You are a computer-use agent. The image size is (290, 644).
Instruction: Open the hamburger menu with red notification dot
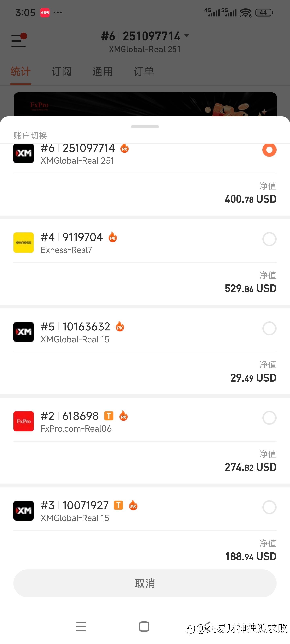tap(19, 40)
